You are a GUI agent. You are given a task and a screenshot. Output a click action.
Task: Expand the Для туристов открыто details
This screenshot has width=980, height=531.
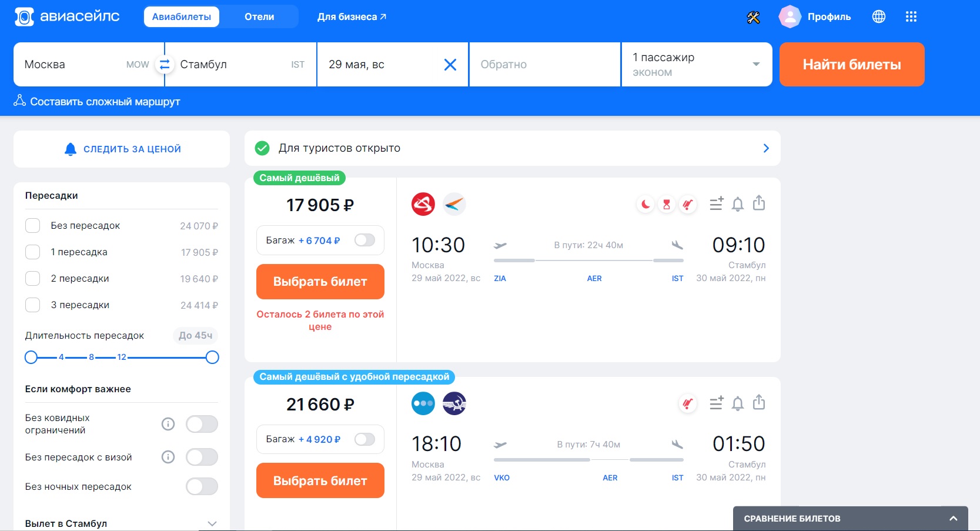pos(766,148)
